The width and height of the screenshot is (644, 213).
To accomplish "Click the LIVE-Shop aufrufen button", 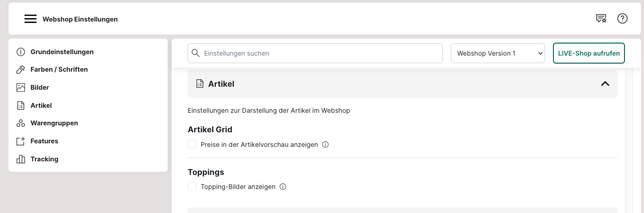I will 589,53.
